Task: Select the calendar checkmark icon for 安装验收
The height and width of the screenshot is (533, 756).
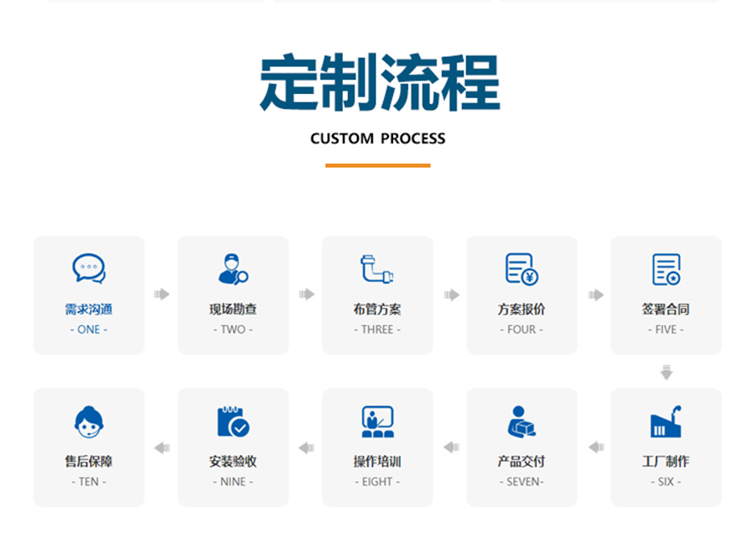Action: pyautogui.click(x=233, y=421)
